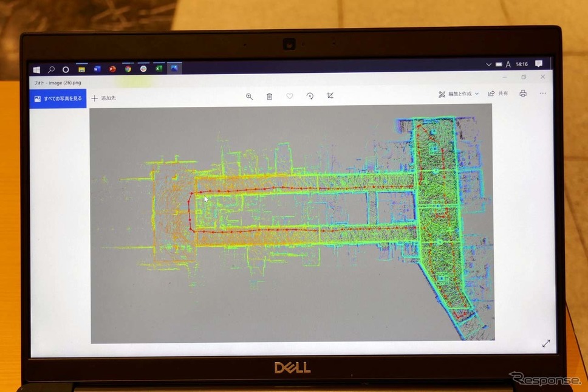
Task: Select the crop tool icon
Action: pyautogui.click(x=330, y=95)
